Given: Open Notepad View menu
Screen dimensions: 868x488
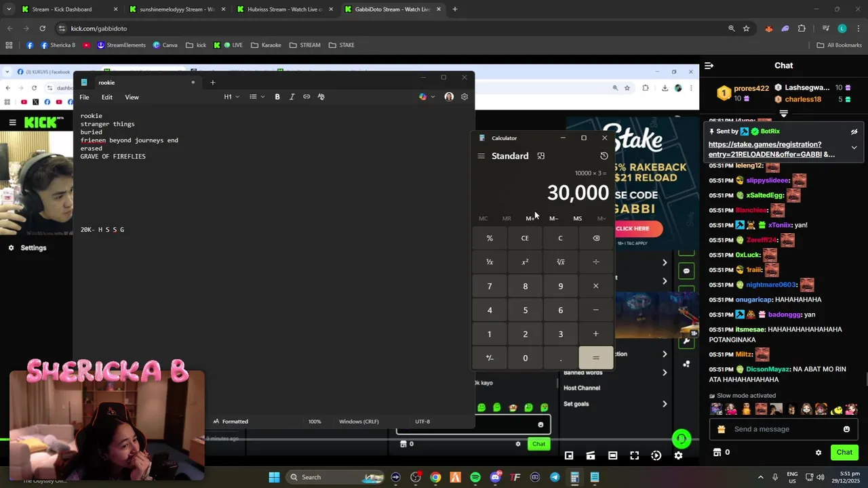Looking at the screenshot, I should 132,97.
